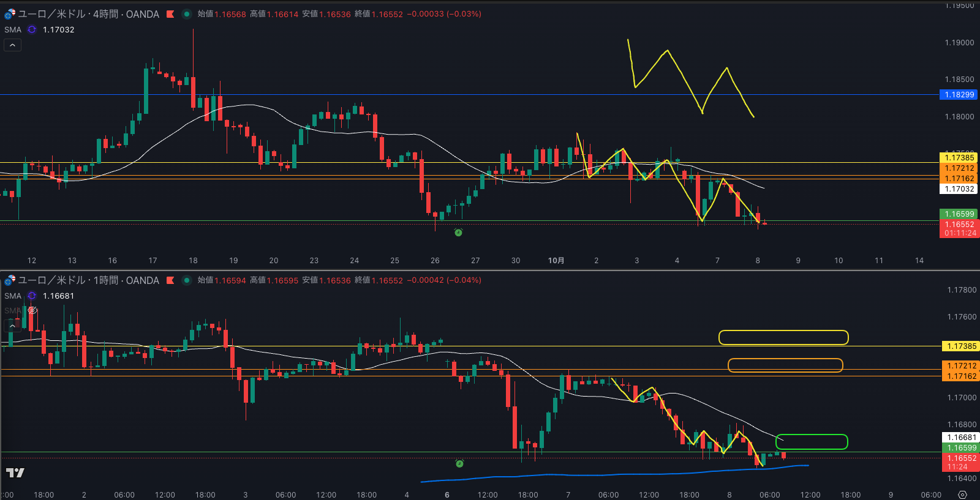The width and height of the screenshot is (980, 500).
Task: Open chart settings hexagon icon at bottom right
Action: click(962, 494)
